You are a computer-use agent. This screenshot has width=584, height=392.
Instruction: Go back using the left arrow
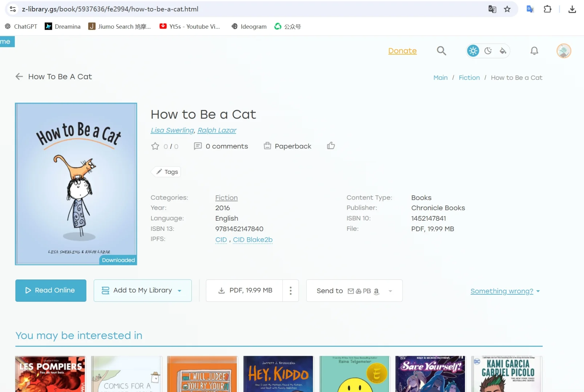19,77
